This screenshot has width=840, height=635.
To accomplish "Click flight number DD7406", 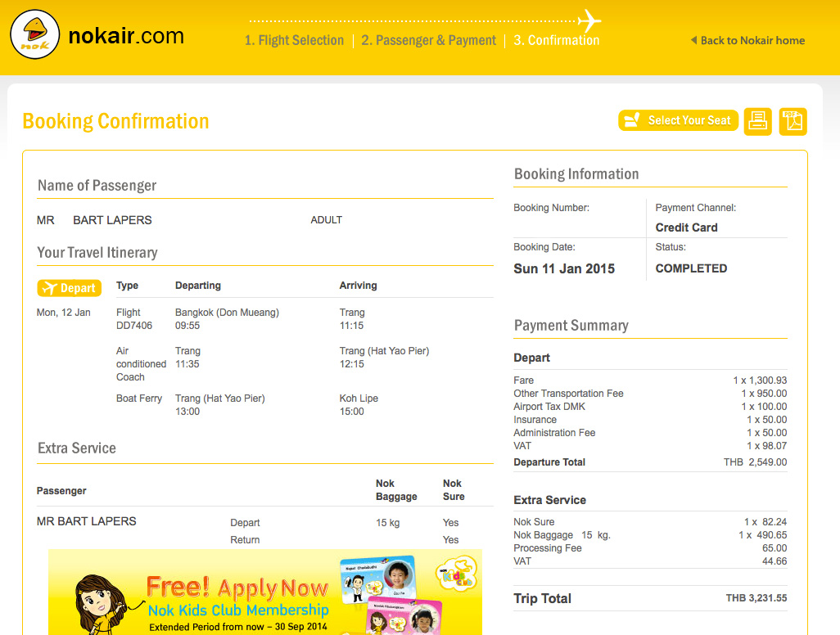I will pyautogui.click(x=134, y=326).
